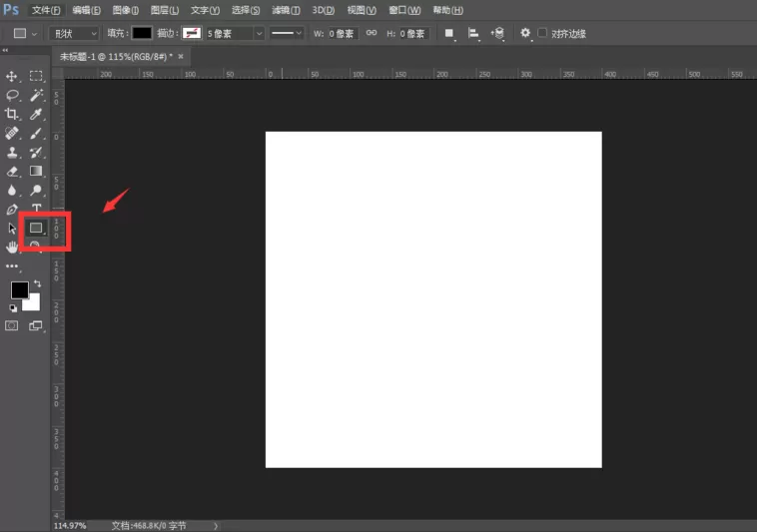The height and width of the screenshot is (532, 757).
Task: Select the Magic Wand tool
Action: click(36, 95)
